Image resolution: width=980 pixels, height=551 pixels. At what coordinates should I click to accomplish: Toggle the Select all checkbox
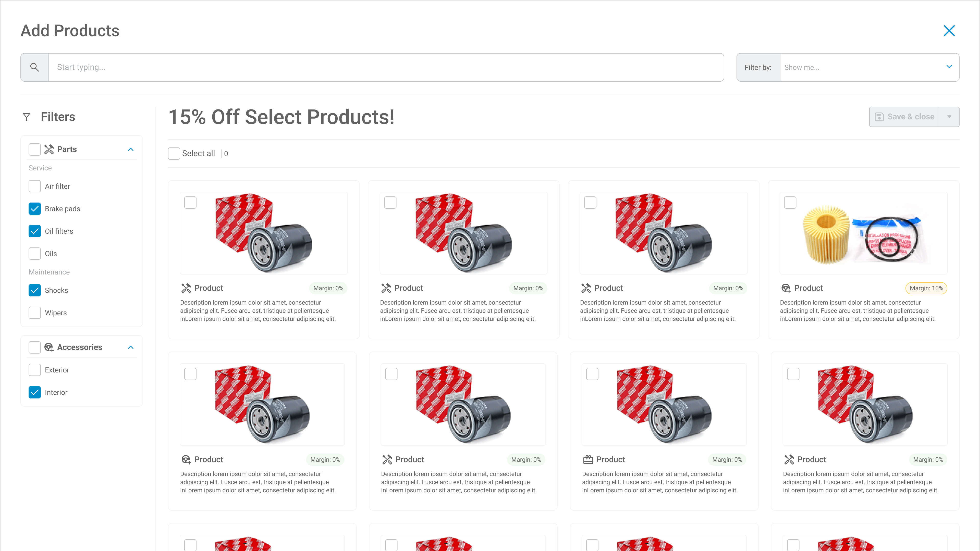pyautogui.click(x=174, y=154)
